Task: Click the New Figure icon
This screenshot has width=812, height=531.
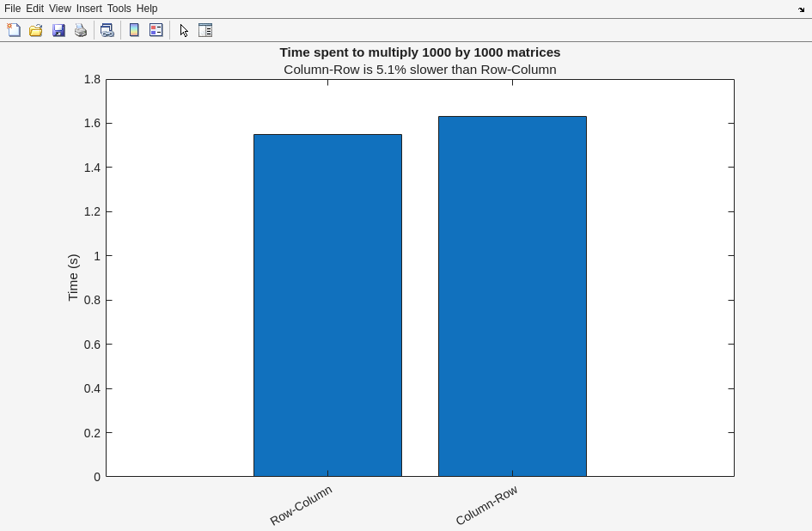Action: [14, 30]
